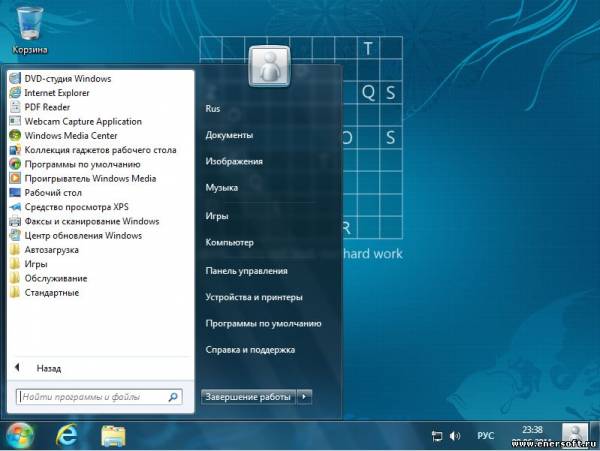Click the DVD-студия Windows icon
Viewport: 600px width, 451px height.
(15, 78)
